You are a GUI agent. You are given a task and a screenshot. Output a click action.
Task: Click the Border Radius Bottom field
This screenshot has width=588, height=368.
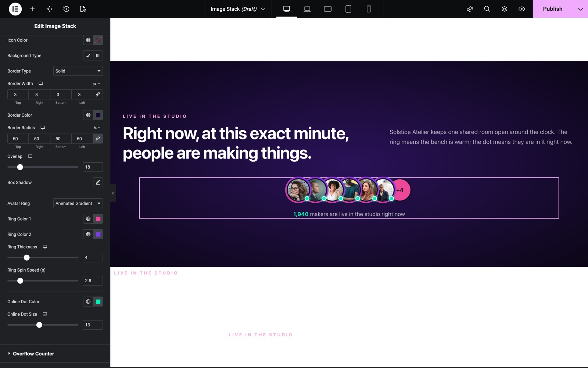[x=61, y=139]
